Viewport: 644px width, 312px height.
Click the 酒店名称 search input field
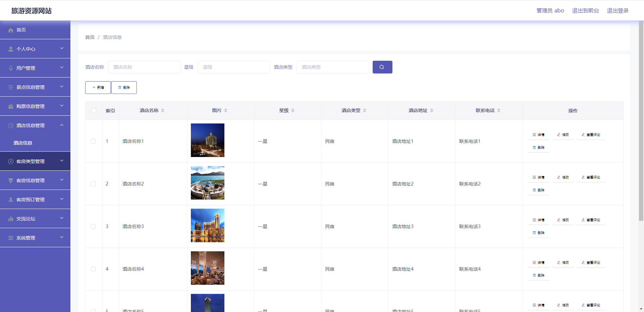point(144,67)
